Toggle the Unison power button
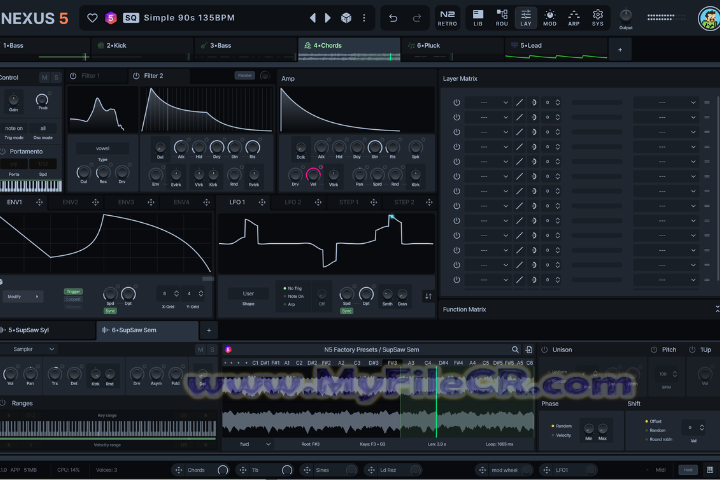720x480 pixels. click(544, 350)
